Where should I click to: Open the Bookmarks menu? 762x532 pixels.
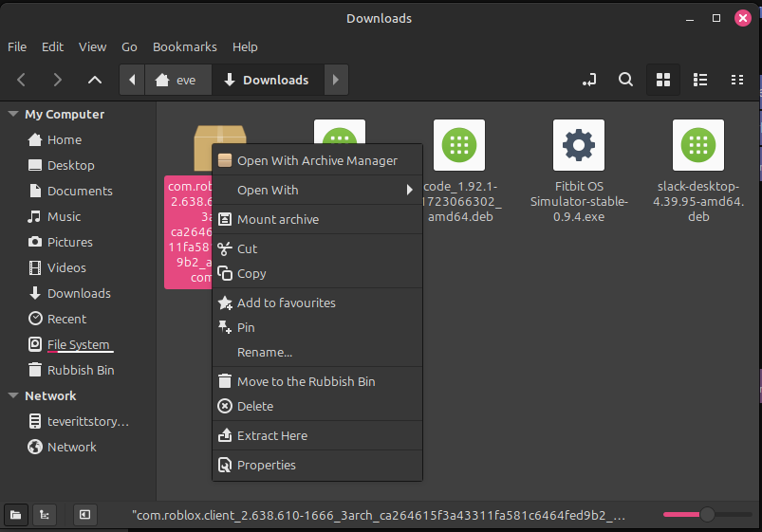(184, 46)
